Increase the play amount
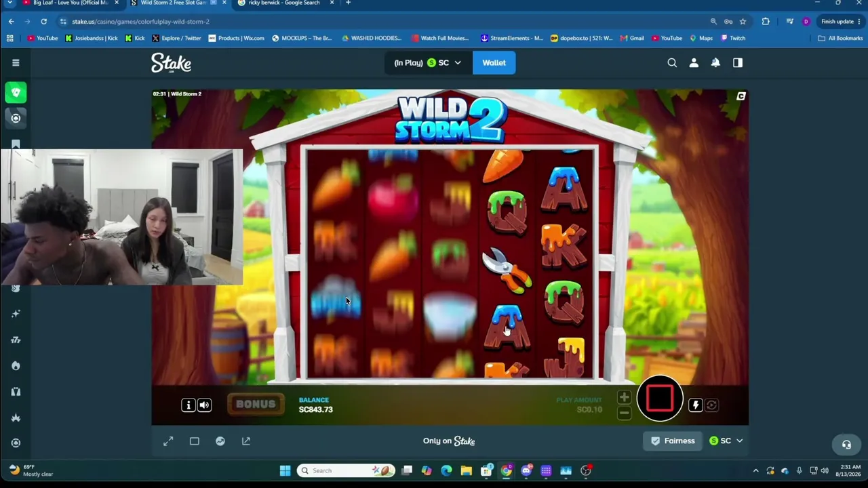Screen dimensions: 868x488 click(625, 397)
